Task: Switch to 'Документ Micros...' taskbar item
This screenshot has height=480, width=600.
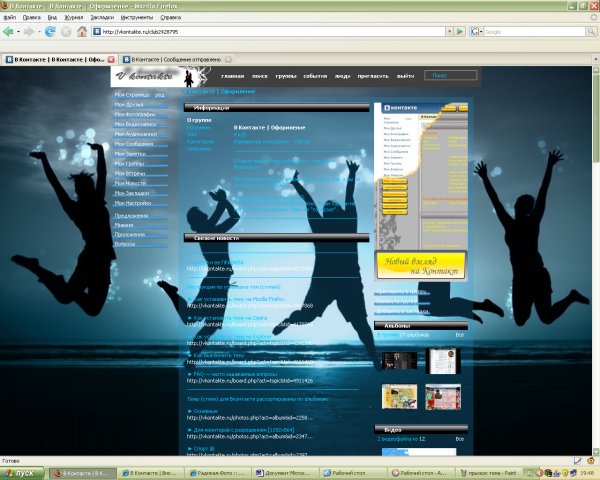Action: point(285,473)
